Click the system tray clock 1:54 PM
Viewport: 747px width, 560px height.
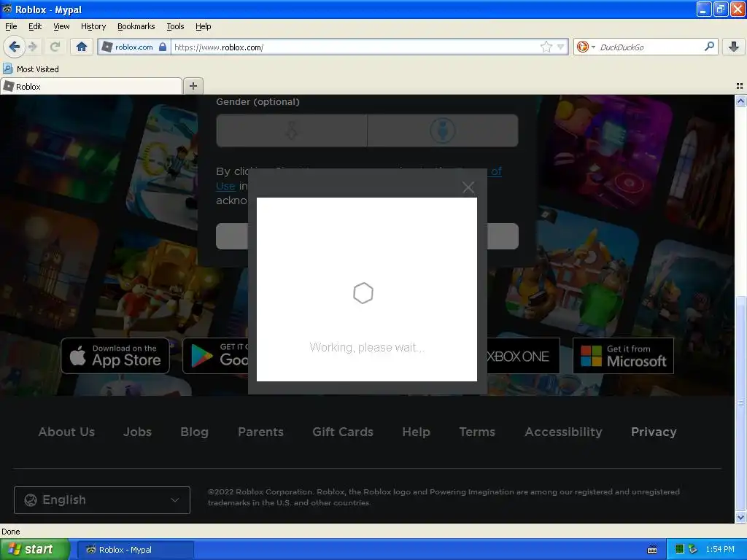[720, 550]
